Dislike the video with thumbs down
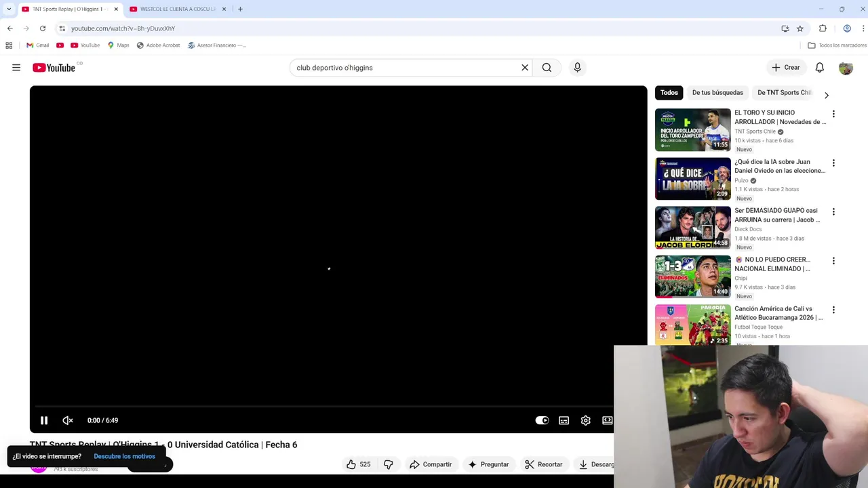 coord(388,464)
